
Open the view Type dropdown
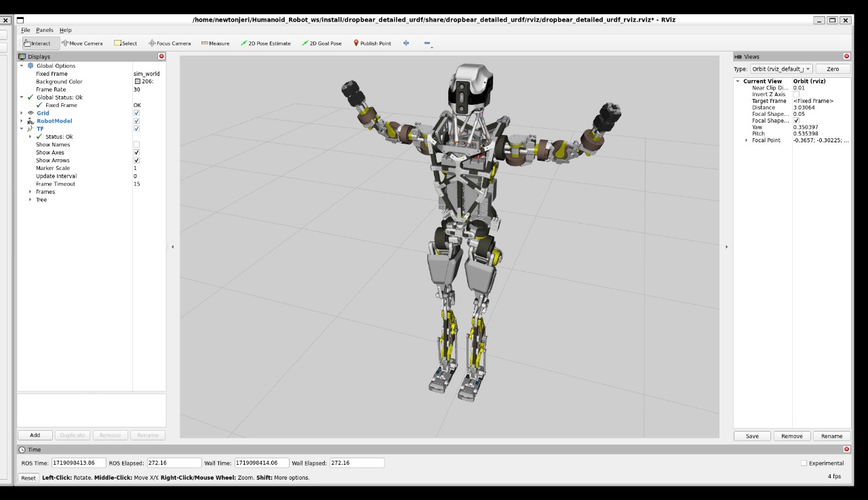point(781,69)
